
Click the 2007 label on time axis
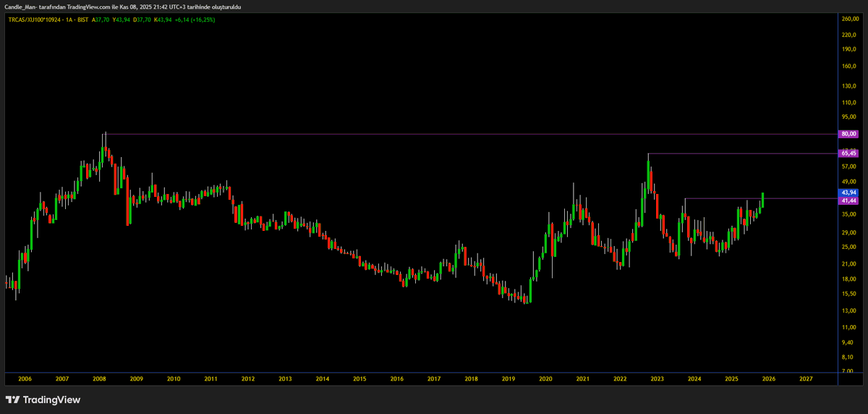pyautogui.click(x=62, y=379)
